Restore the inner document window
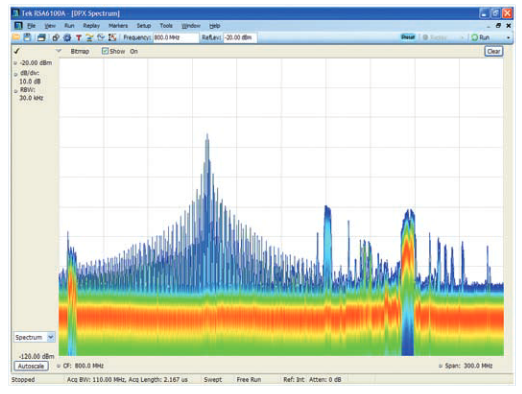This screenshot has width=522, height=394. click(x=498, y=26)
